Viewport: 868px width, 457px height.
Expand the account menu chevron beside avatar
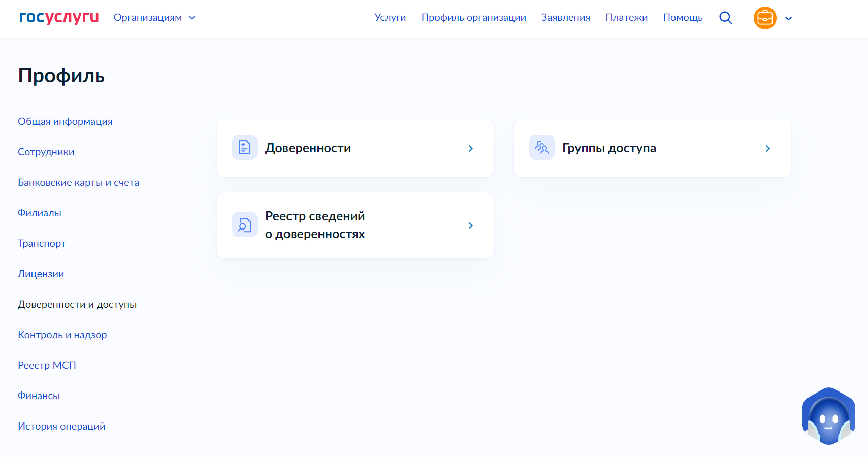click(788, 19)
